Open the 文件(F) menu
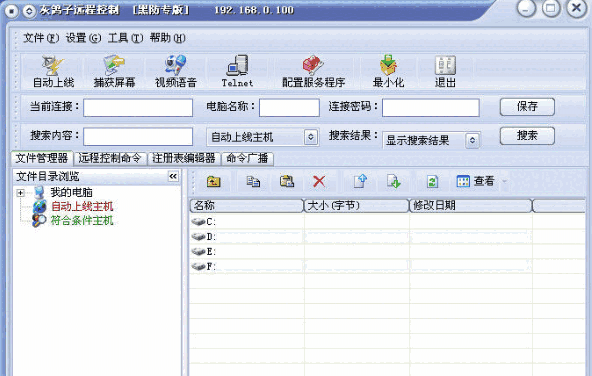Screen dimensions: 592x376 41,38
